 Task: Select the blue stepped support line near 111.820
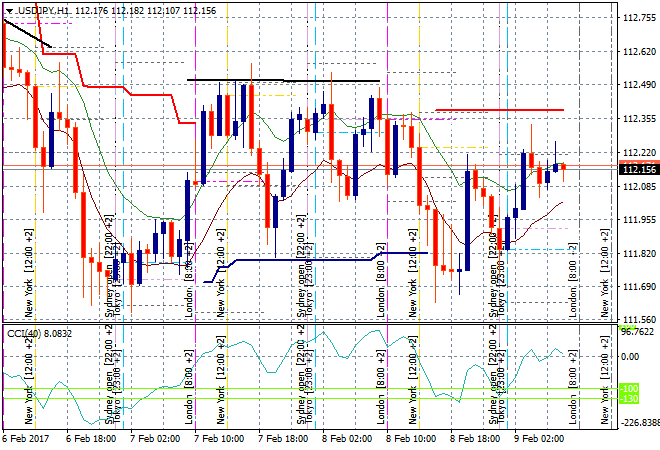(303, 260)
